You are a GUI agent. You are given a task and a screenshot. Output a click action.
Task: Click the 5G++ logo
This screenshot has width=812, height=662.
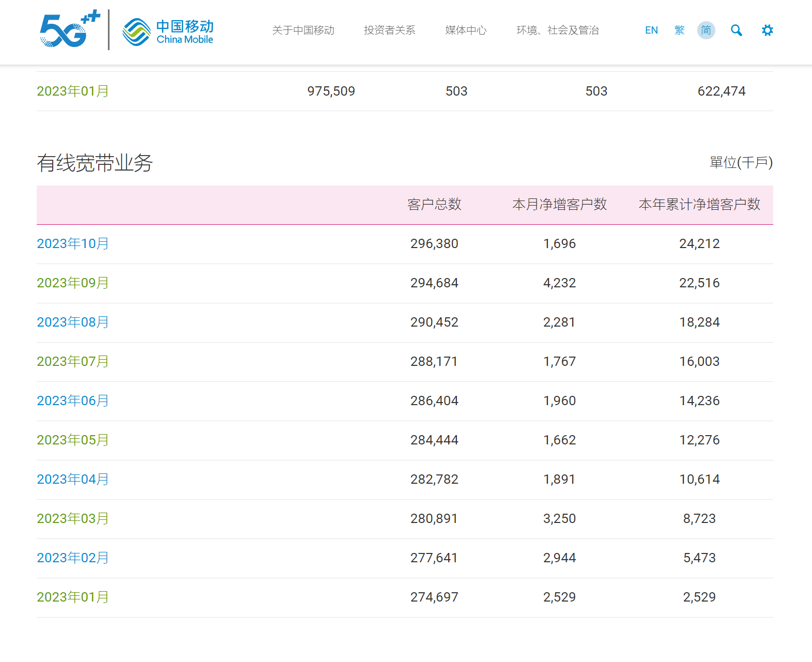click(70, 29)
